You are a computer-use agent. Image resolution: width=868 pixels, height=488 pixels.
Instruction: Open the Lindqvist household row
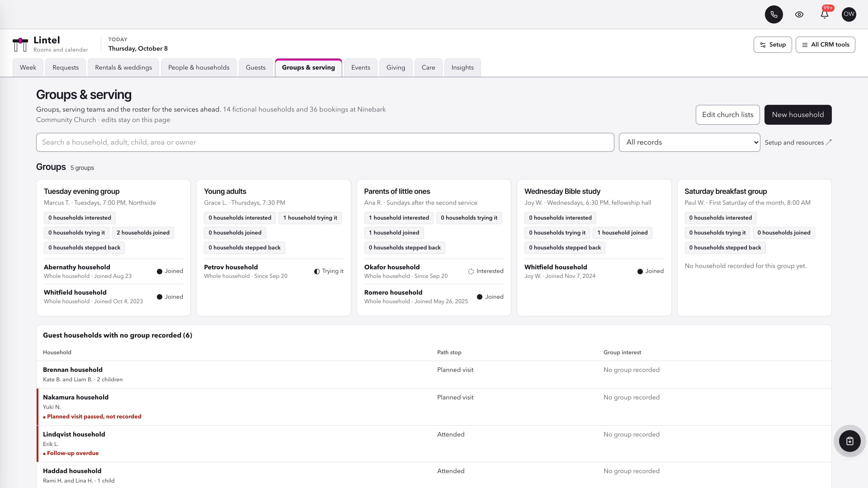point(434,443)
